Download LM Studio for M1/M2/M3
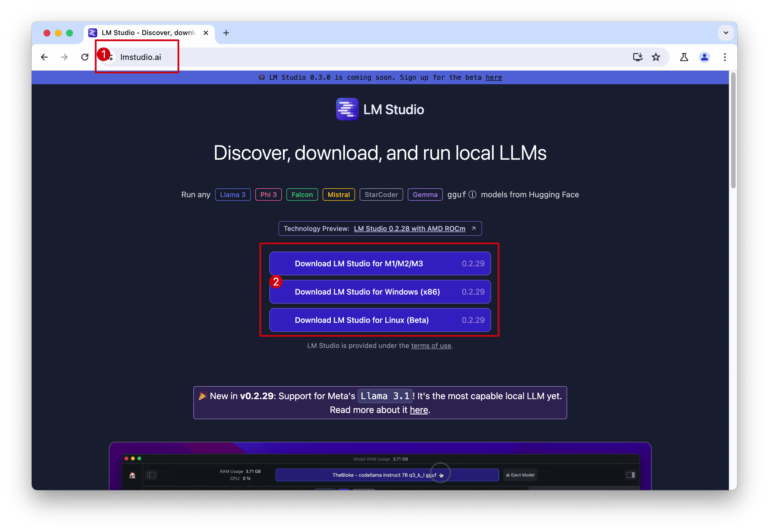 click(380, 263)
